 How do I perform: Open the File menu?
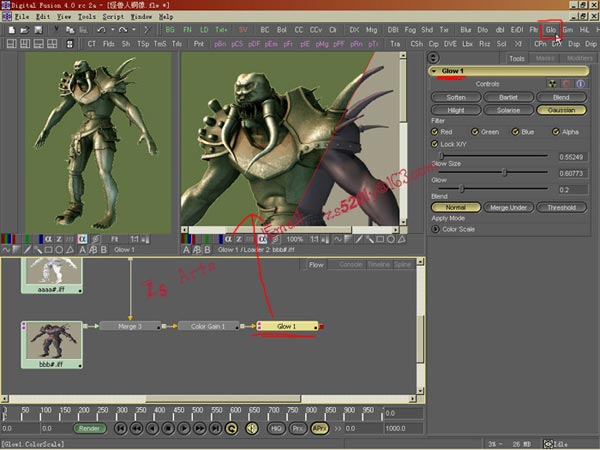coord(22,16)
